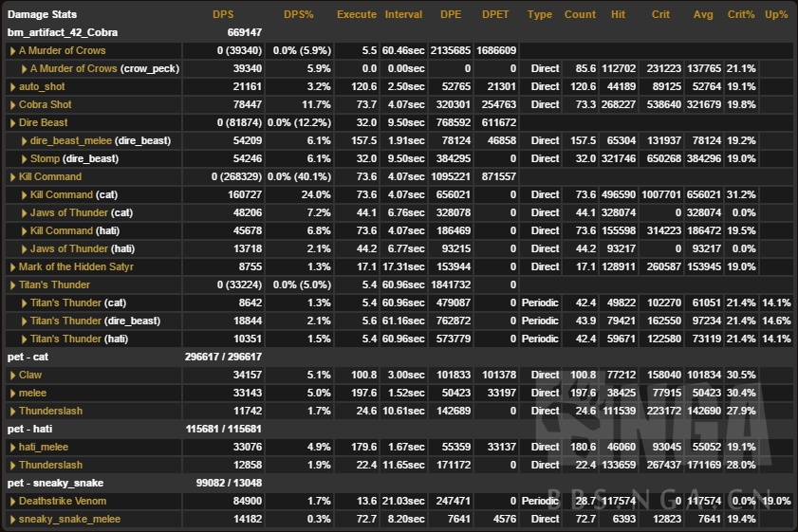Image resolution: width=798 pixels, height=532 pixels.
Task: Expand the Dire Beast row triangle
Action: point(12,123)
